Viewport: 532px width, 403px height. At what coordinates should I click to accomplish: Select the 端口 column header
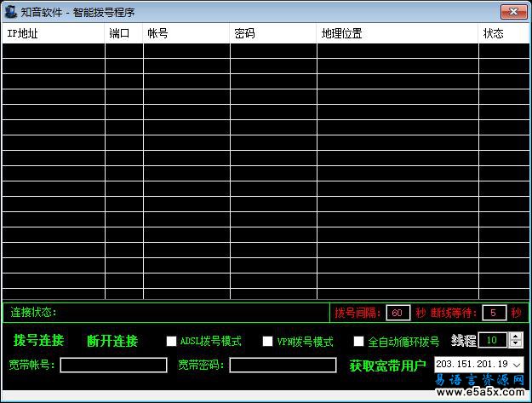pos(123,33)
